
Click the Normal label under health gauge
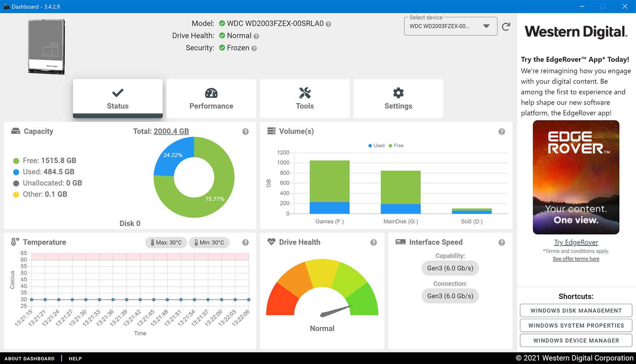pyautogui.click(x=322, y=328)
